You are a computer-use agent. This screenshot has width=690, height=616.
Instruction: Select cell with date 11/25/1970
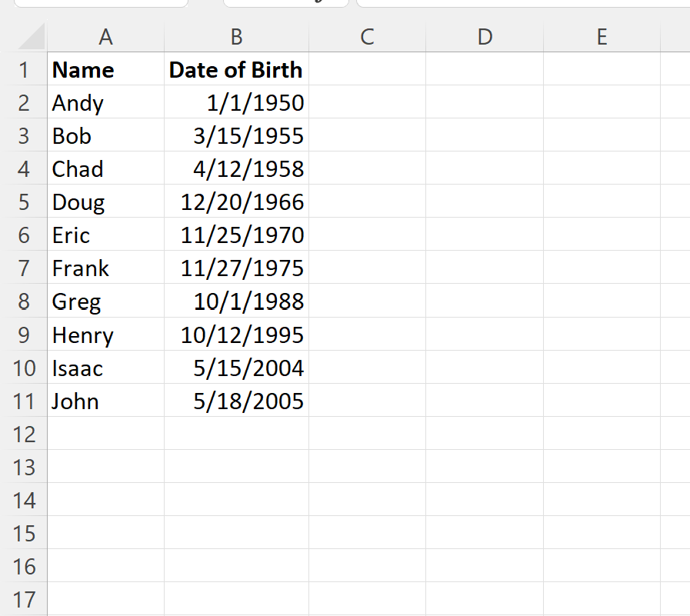click(x=236, y=235)
